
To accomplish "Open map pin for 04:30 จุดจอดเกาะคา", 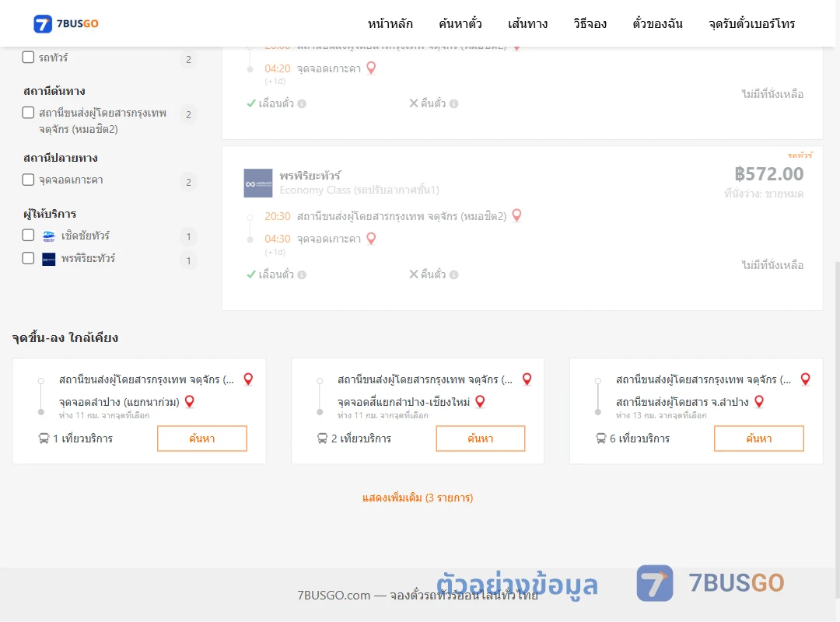I will pos(371,239).
